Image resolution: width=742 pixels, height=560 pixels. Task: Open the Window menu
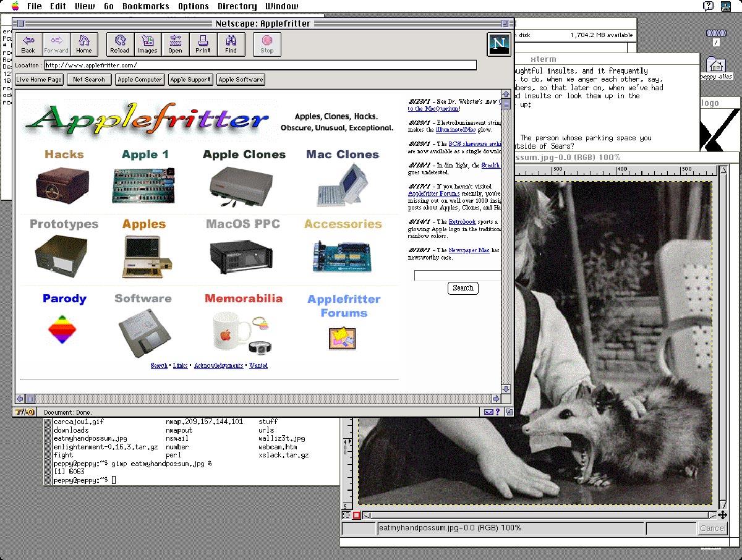point(281,6)
